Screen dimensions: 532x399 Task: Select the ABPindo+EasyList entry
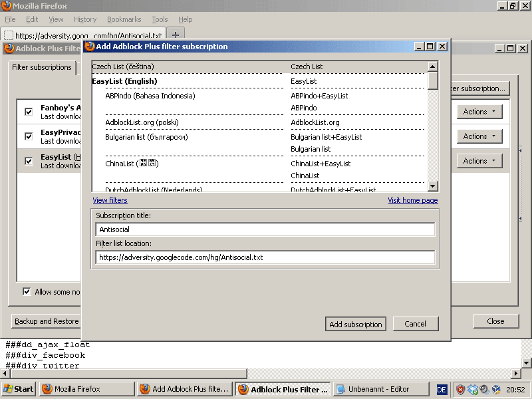(x=319, y=96)
